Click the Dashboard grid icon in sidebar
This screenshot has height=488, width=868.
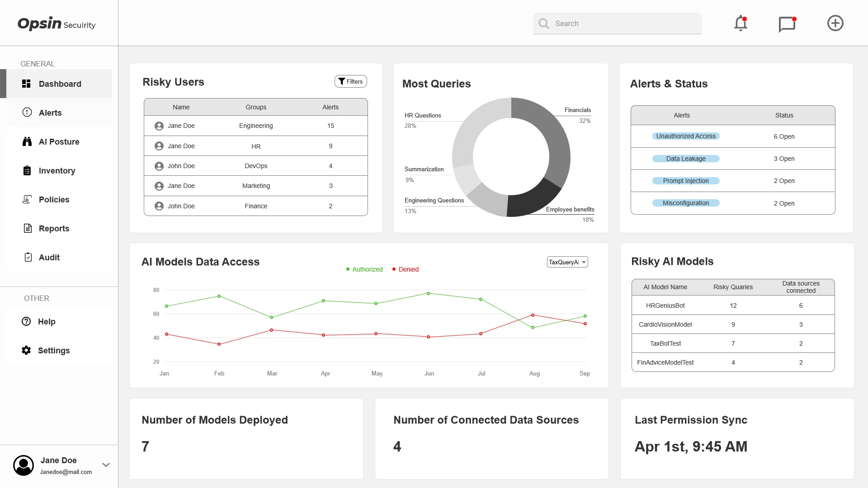point(26,84)
